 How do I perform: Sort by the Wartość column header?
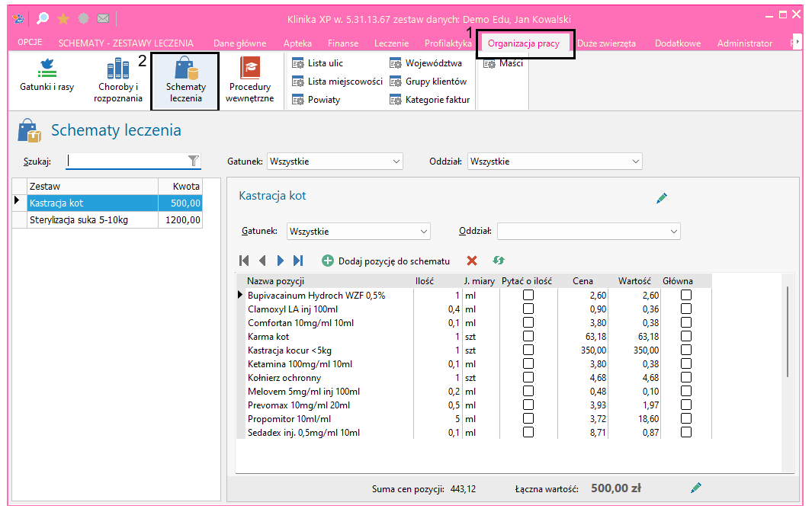click(634, 281)
